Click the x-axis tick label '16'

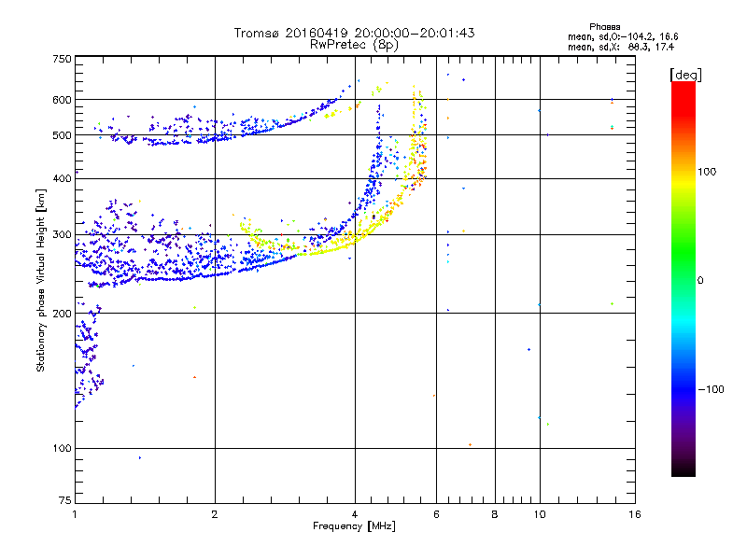click(635, 514)
